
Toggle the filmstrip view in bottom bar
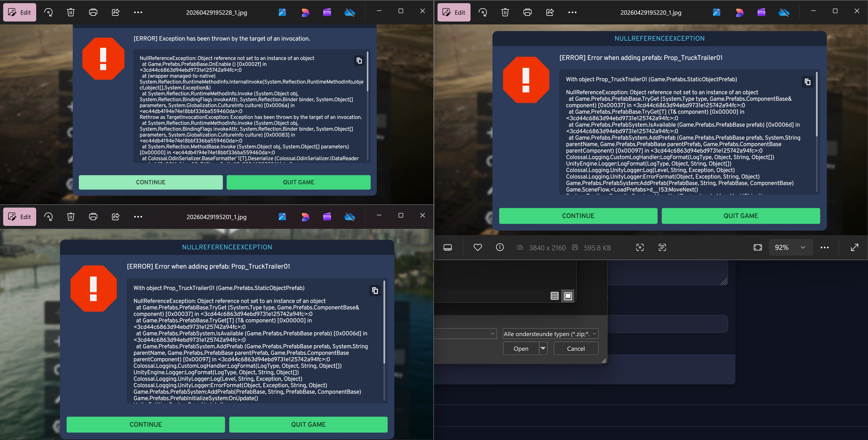tap(448, 247)
